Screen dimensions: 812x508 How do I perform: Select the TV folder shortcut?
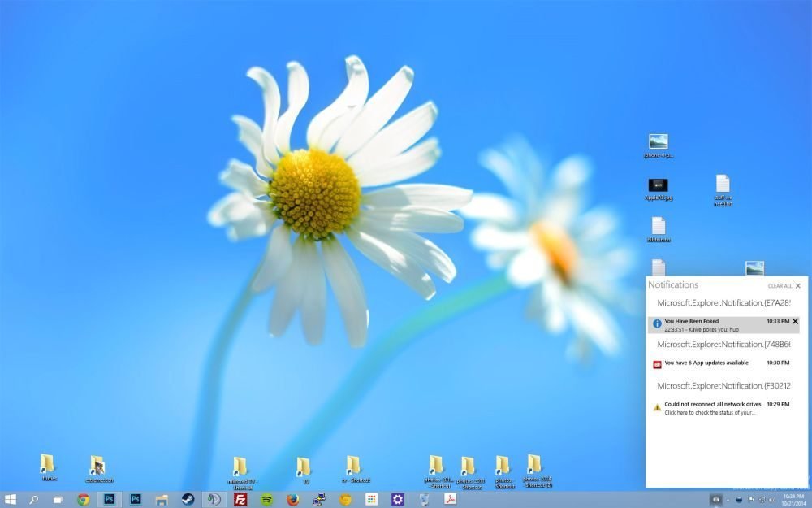tap(304, 470)
